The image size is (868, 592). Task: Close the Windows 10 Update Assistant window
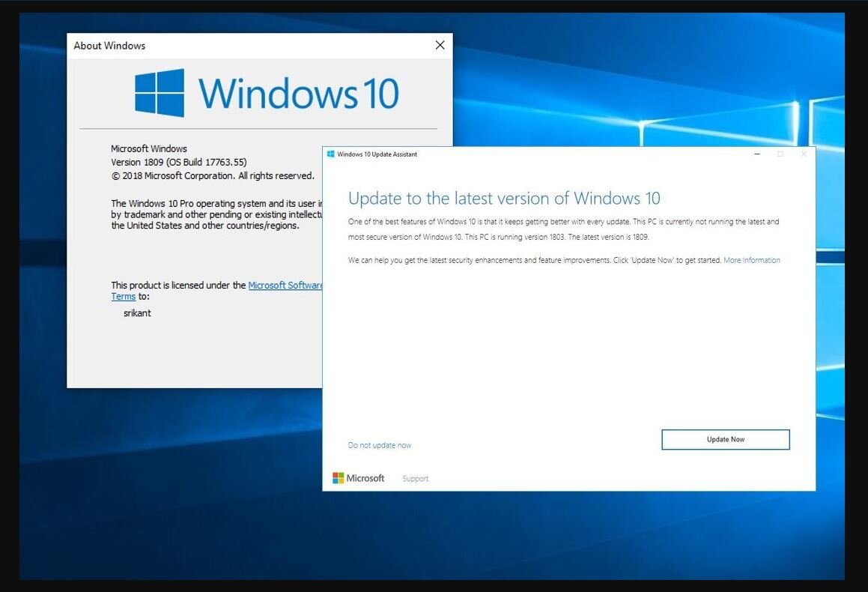804,154
